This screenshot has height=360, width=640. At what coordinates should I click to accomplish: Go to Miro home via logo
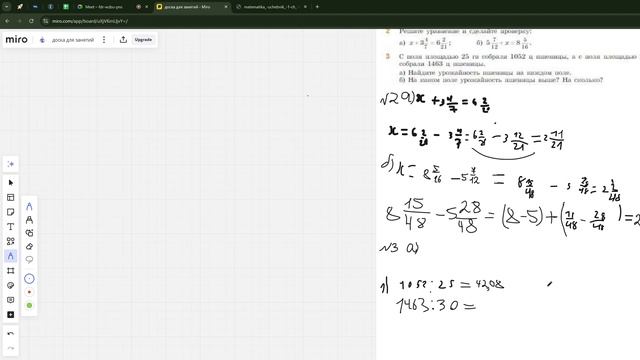pyautogui.click(x=16, y=40)
